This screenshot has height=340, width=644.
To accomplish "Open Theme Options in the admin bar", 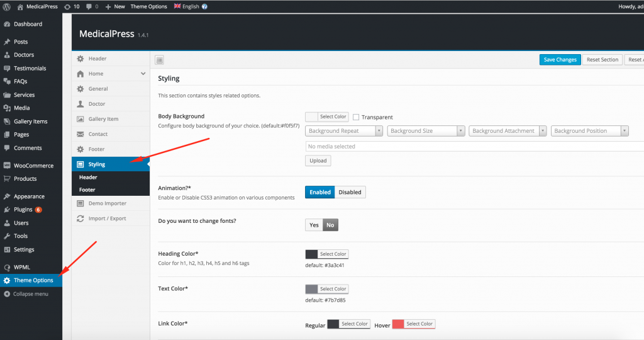I will tap(148, 6).
